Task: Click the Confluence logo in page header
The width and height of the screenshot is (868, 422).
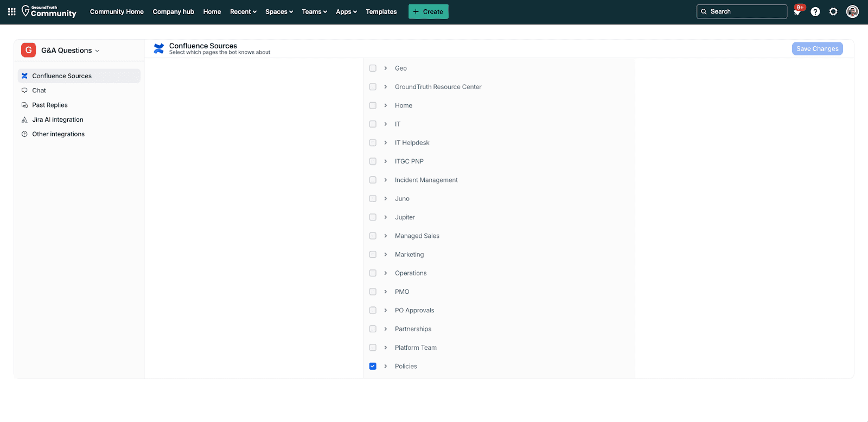Action: (159, 49)
